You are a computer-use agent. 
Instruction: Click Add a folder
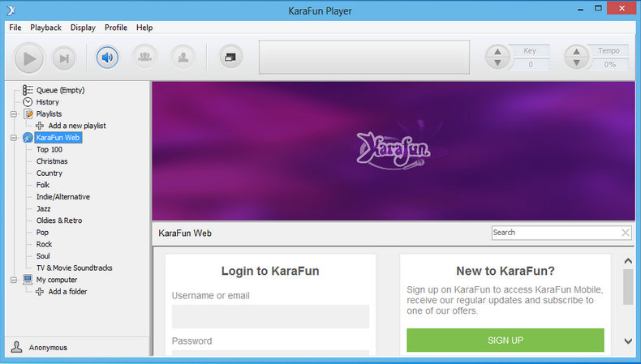point(67,292)
